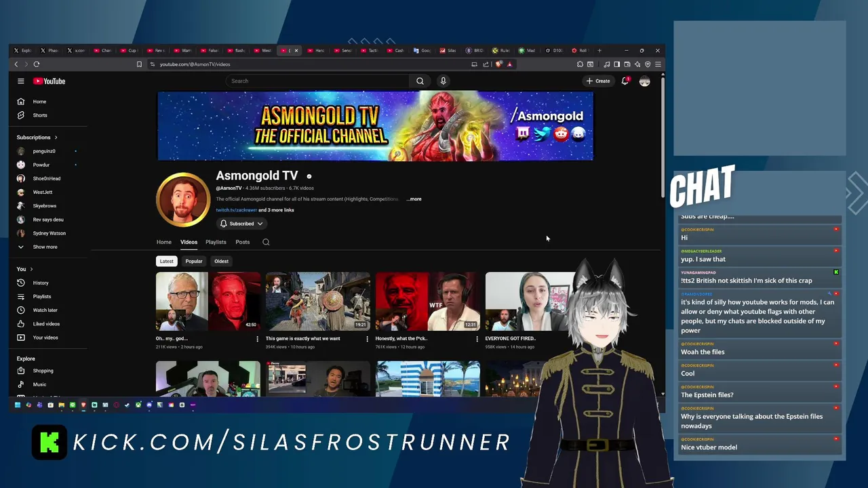Switch to channel Playlists tab
This screenshot has width=868, height=488.
216,242
